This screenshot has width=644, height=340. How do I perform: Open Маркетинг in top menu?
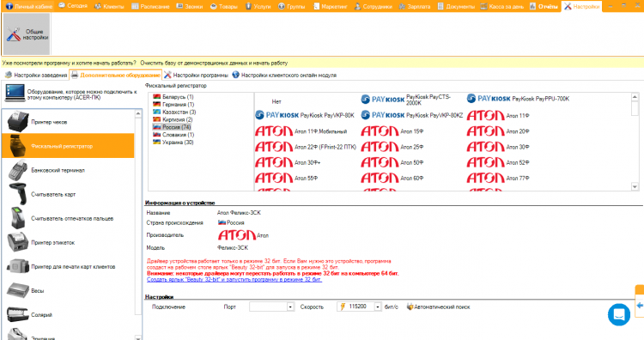(x=331, y=7)
